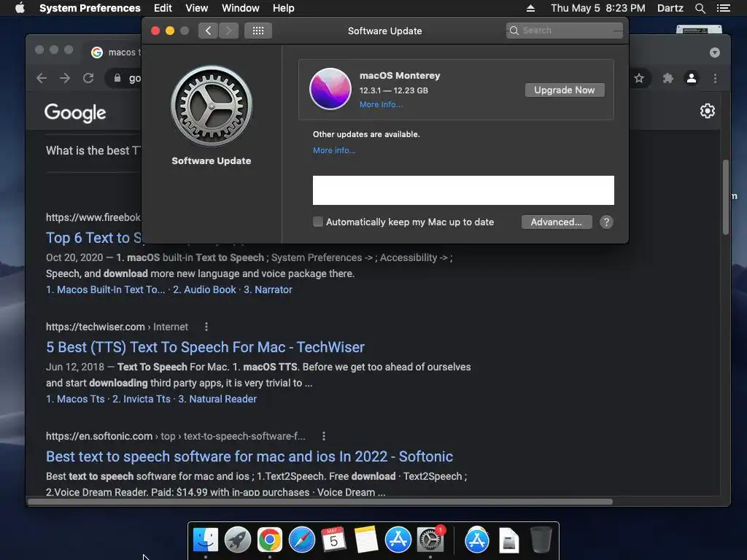Open Chrome extensions puzzle icon
This screenshot has height=560, width=747.
pyautogui.click(x=668, y=78)
